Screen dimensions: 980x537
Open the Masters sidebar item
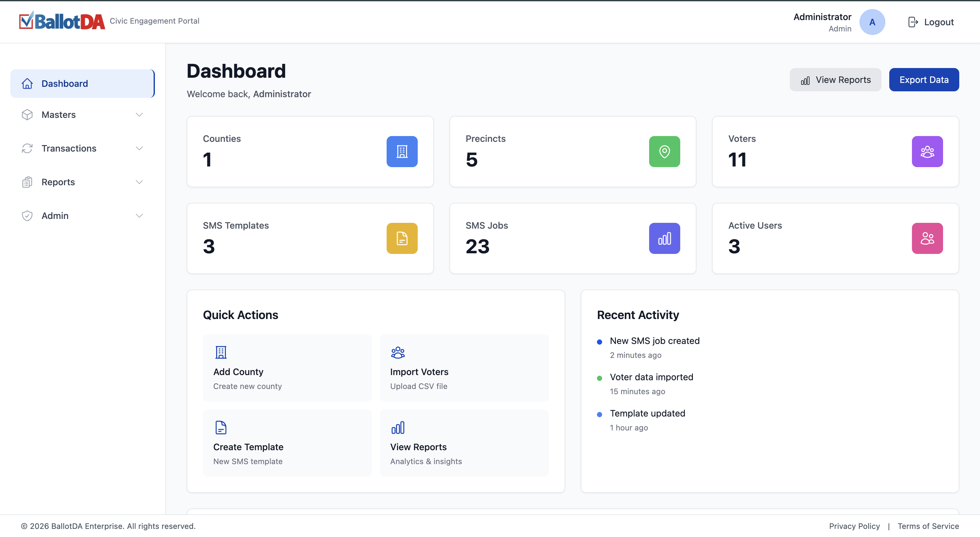[x=83, y=115]
